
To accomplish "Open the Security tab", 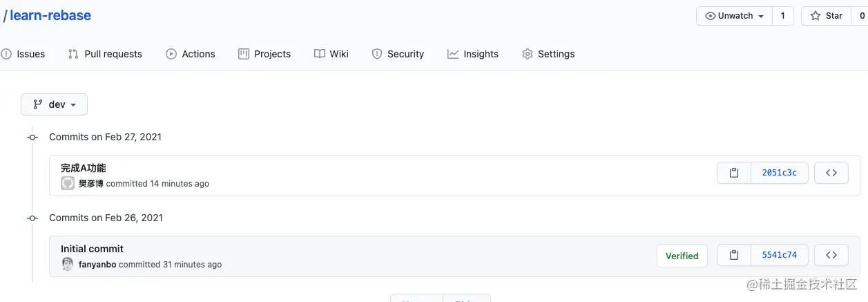I will pos(398,54).
